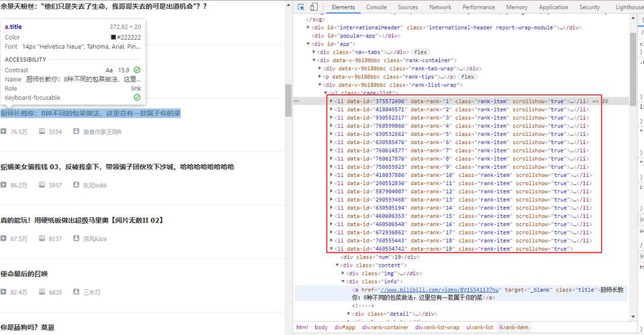Open the Sources tab
The height and width of the screenshot is (335, 644).
tap(408, 7)
